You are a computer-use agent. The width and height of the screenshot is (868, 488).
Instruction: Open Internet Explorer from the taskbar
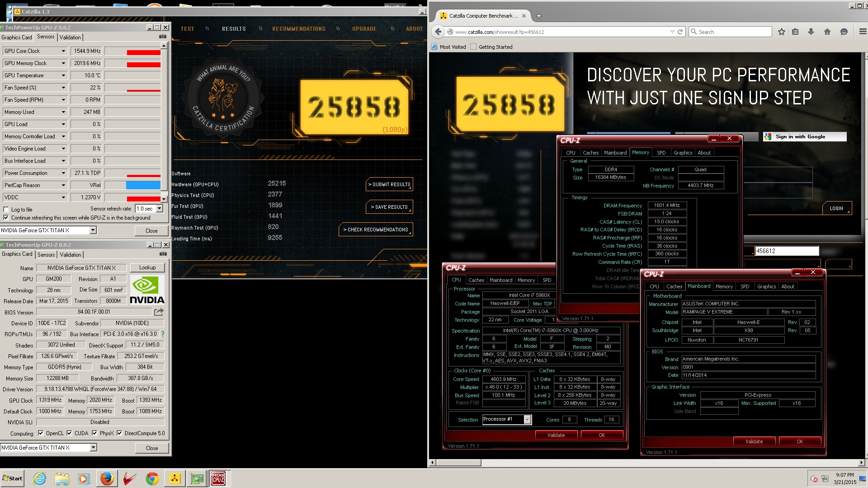point(39,479)
